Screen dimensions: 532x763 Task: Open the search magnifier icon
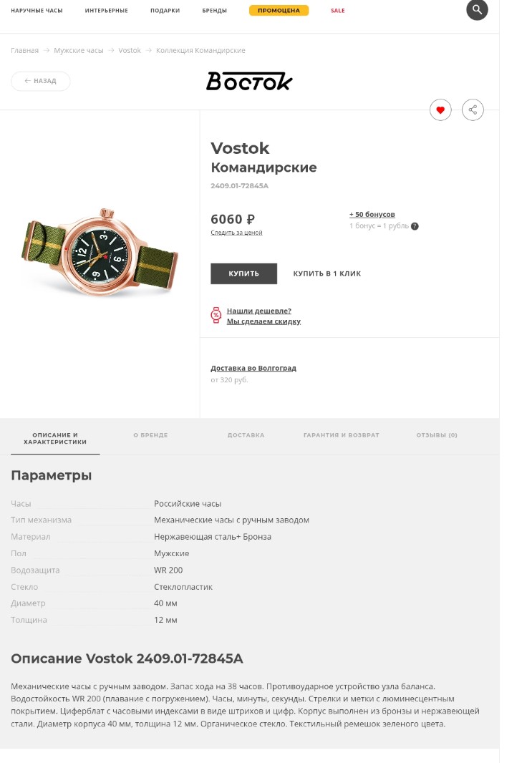point(477,10)
